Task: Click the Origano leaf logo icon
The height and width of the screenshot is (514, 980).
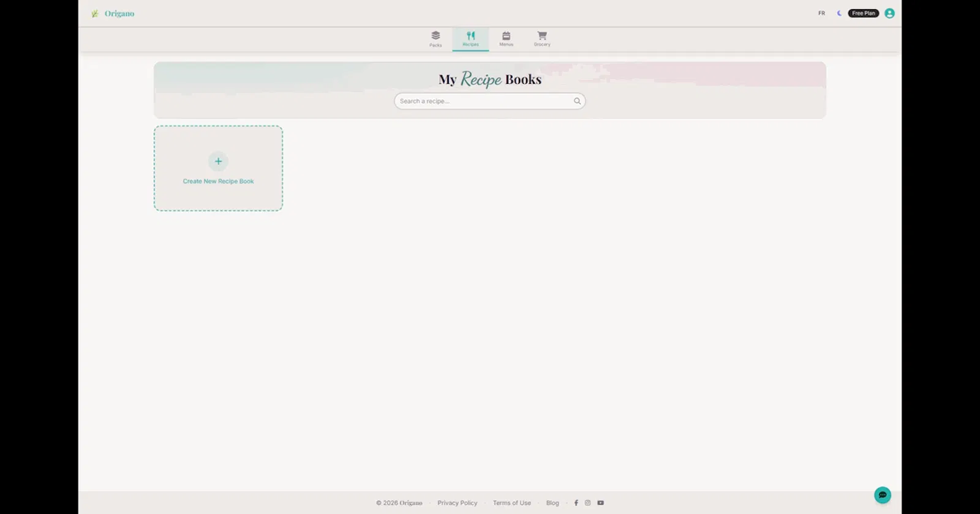Action: [95, 13]
